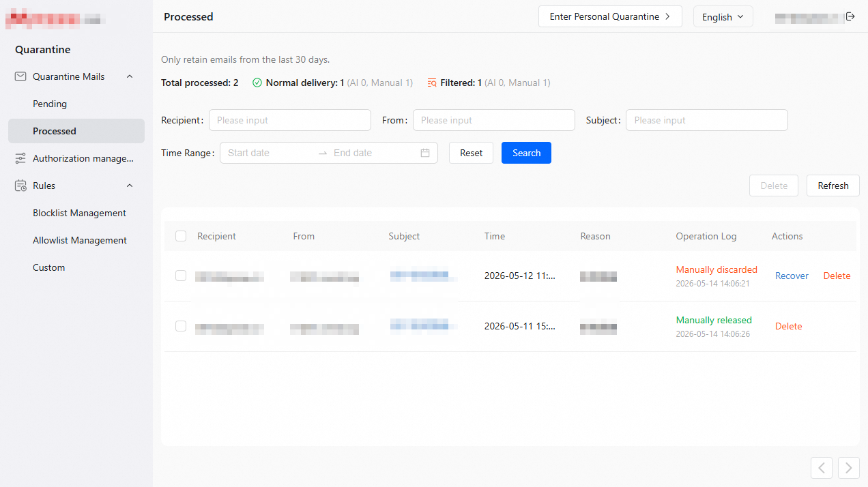Click the Total processed: 2 text
The image size is (868, 487).
coord(200,83)
